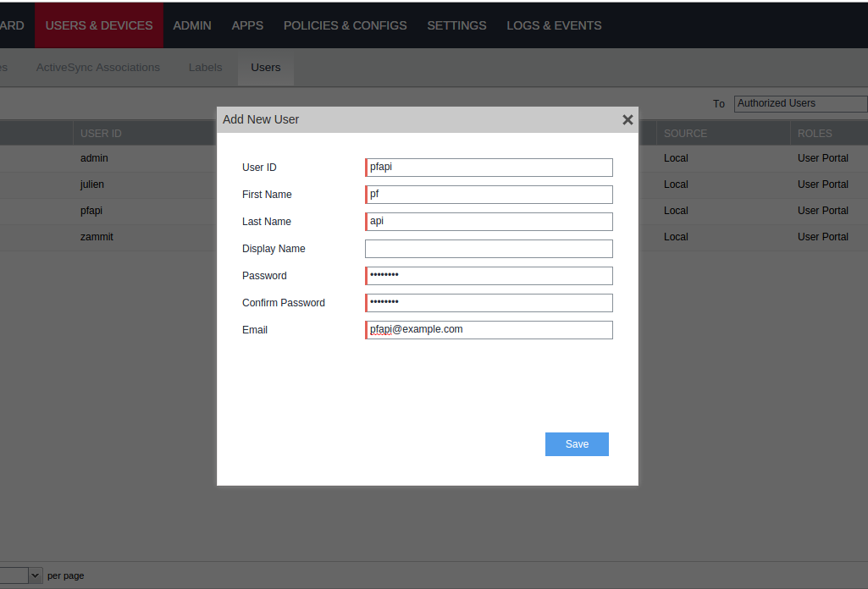Screen dimensions: 868x589
Task: Click into the Password field
Action: (489, 276)
